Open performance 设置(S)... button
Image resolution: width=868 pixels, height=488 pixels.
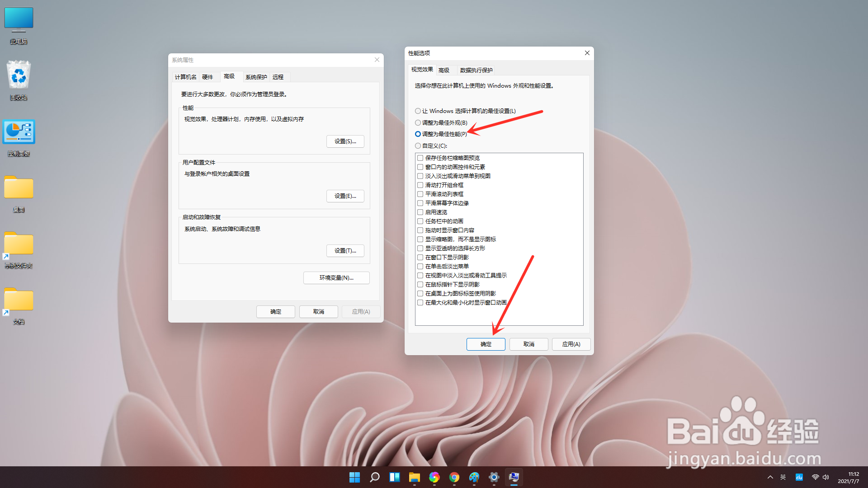click(x=345, y=141)
